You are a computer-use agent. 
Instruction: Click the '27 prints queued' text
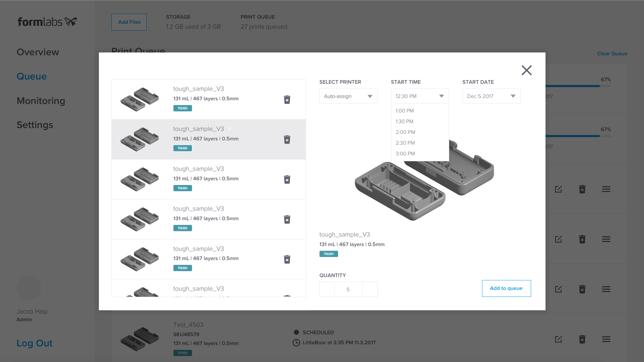[x=264, y=27]
